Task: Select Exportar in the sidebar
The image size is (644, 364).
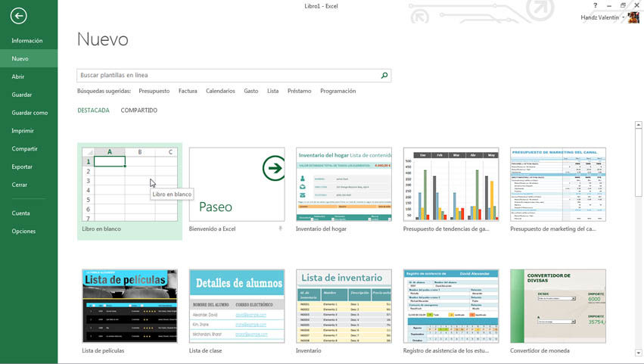Action: point(22,167)
